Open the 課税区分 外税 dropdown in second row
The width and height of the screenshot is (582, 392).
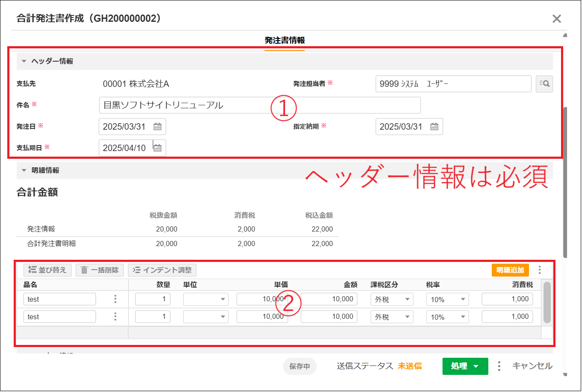[x=392, y=317]
